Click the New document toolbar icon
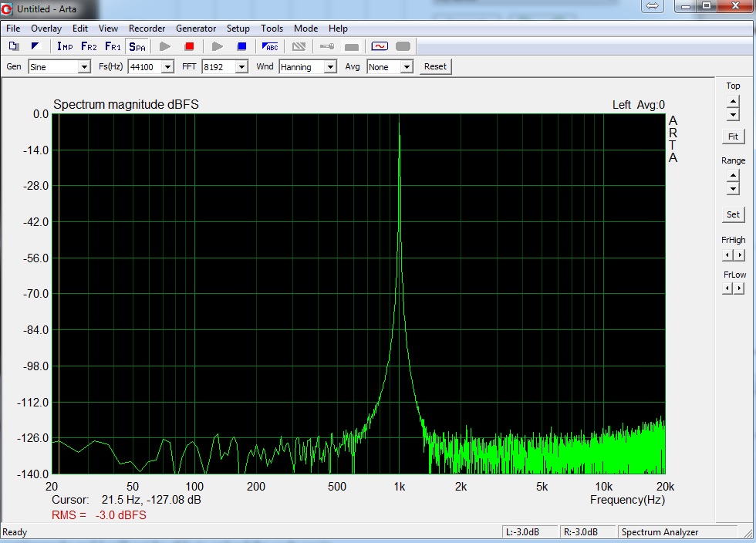This screenshot has height=543, width=756. (x=14, y=46)
